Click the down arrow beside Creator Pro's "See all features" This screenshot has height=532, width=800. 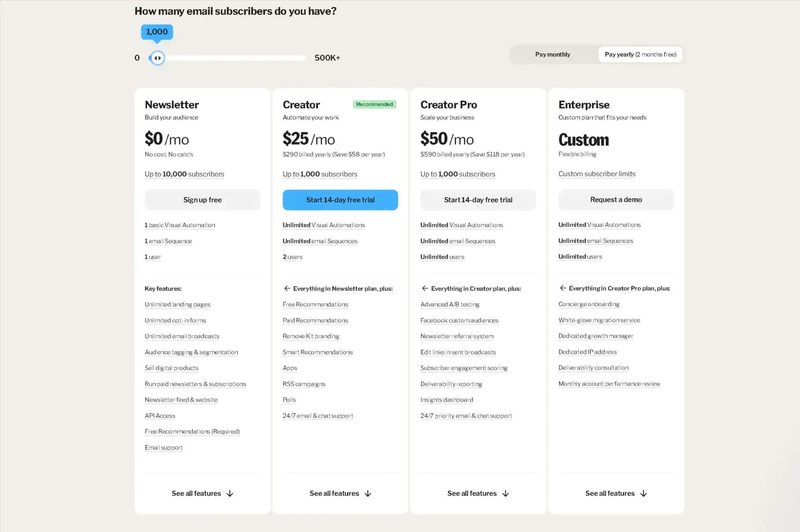point(505,493)
